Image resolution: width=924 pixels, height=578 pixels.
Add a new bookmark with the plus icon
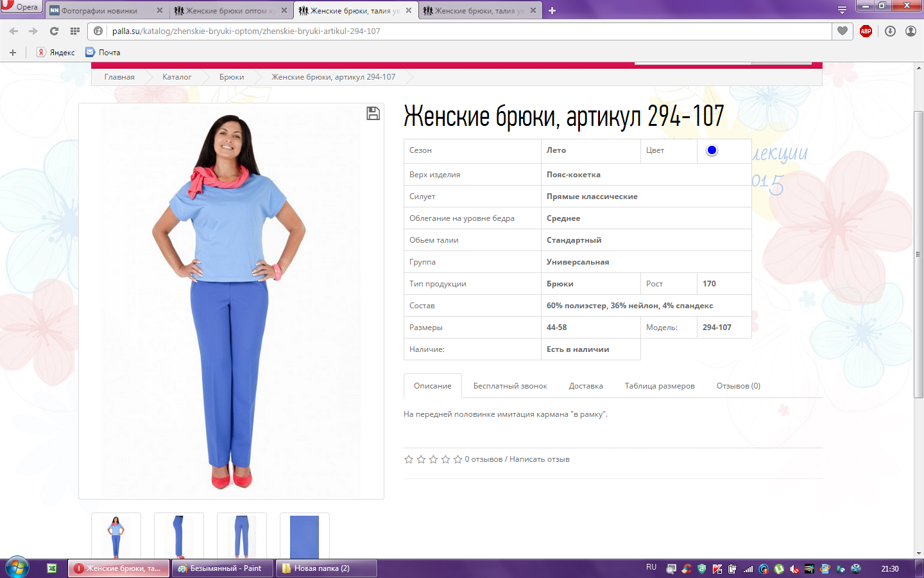point(13,53)
